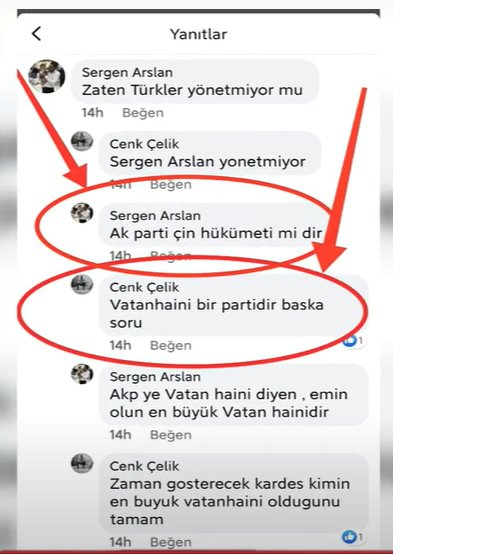Select the 'Akp ye Vatan haini' comment bubble
500x554 pixels.
tap(234, 394)
